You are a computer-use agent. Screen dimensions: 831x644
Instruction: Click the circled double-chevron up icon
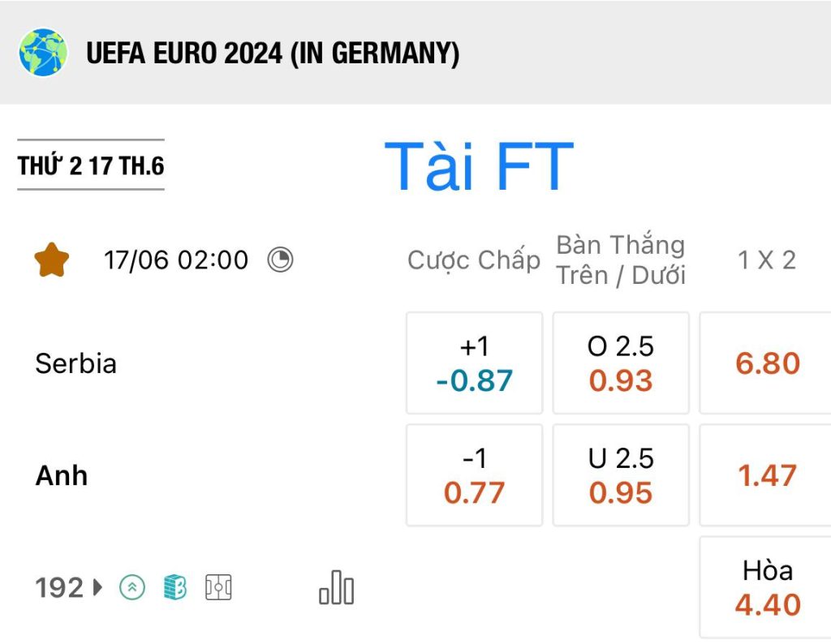132,587
